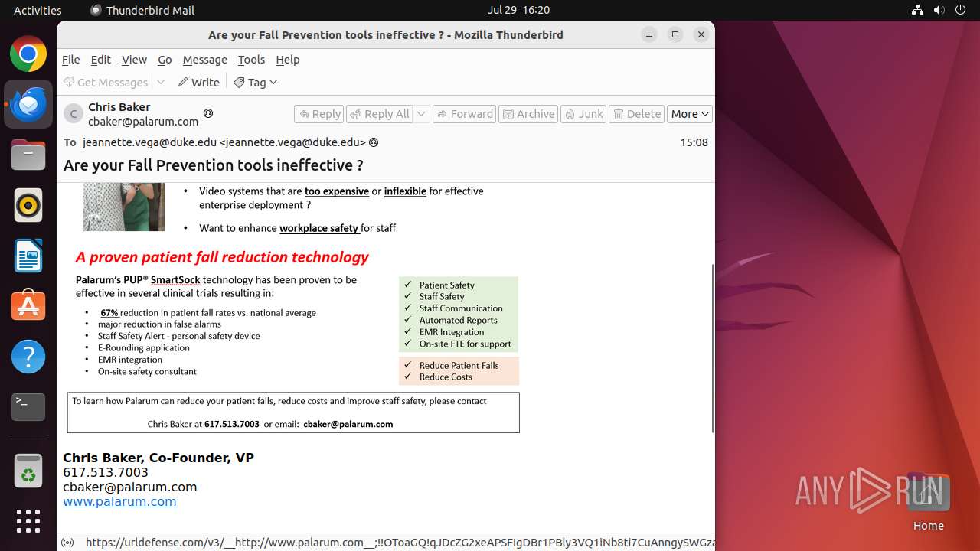Click the cbaker@palarum.com address in contact box
Viewport: 980px width, 551px height.
[x=348, y=424]
